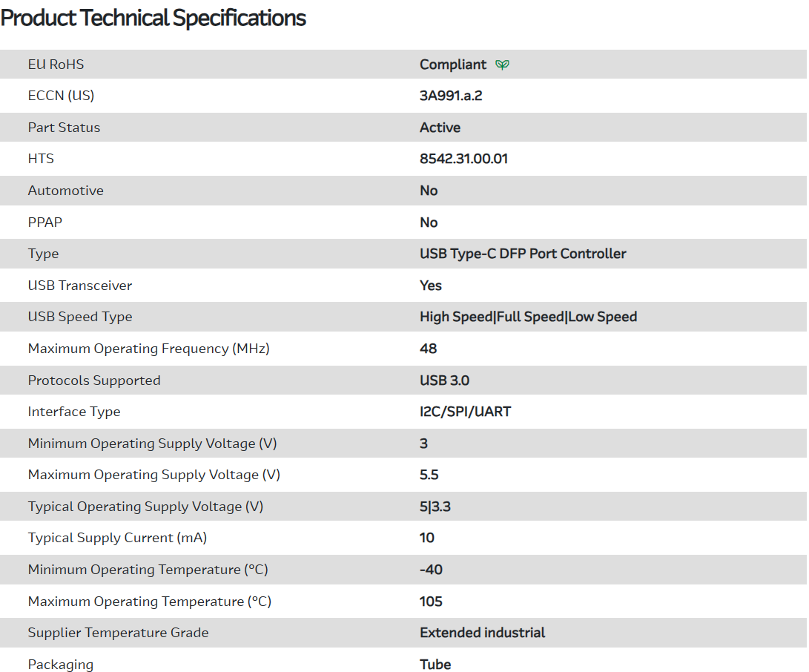Select the Part Status Active value

pos(440,128)
